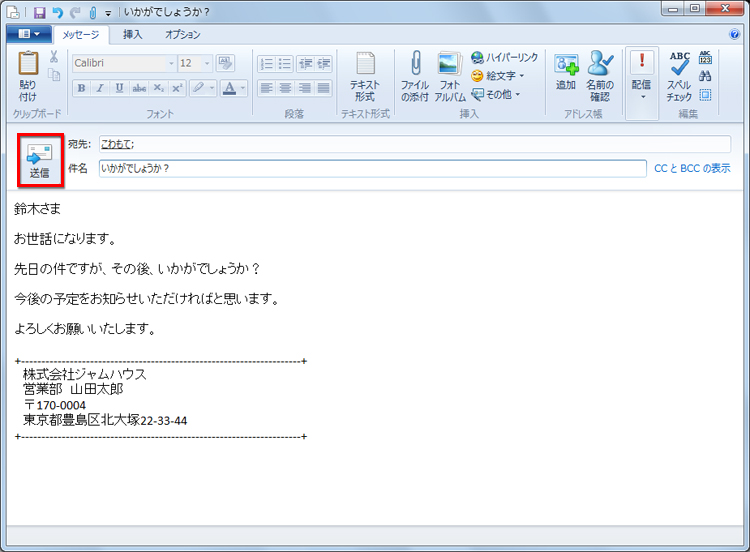The image size is (750, 552).
Task: Toggle Bold formatting
Action: tap(81, 88)
